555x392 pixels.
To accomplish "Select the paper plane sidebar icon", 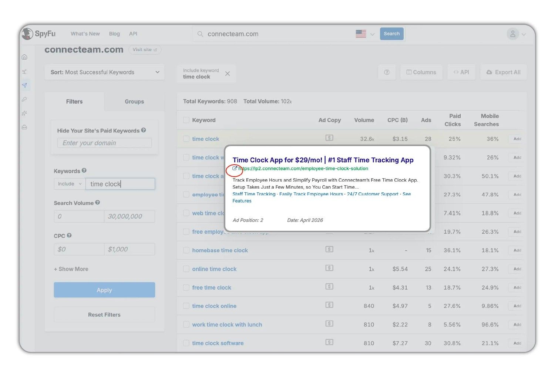I will pos(24,85).
